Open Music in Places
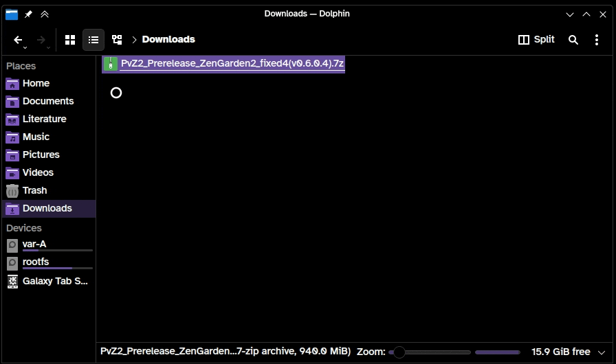This screenshot has height=364, width=616. pyautogui.click(x=49, y=137)
